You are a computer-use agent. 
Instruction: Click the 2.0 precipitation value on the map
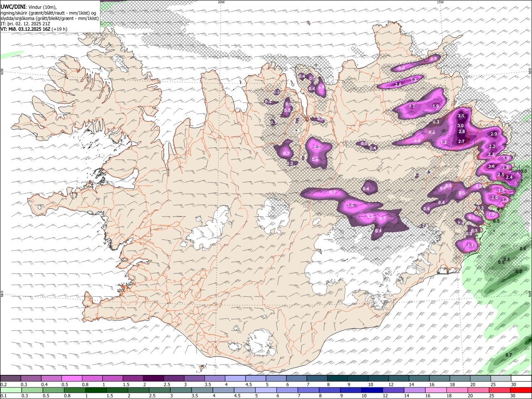click(495, 197)
